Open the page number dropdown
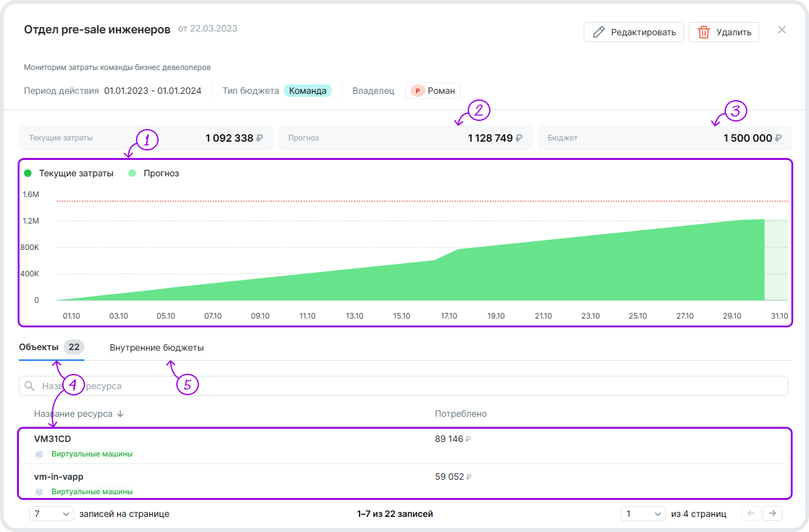 click(x=643, y=514)
